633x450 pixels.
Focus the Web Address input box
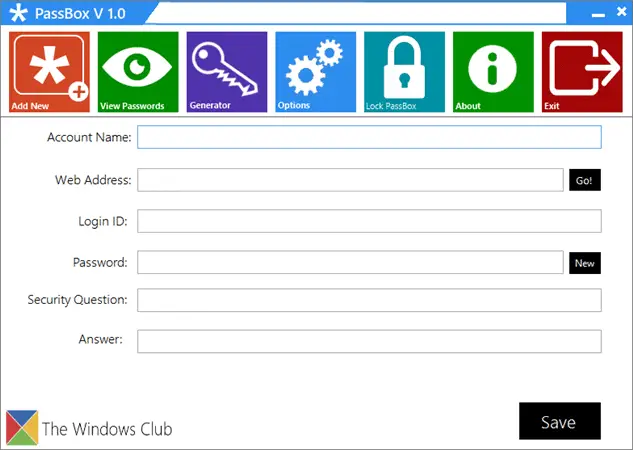350,180
